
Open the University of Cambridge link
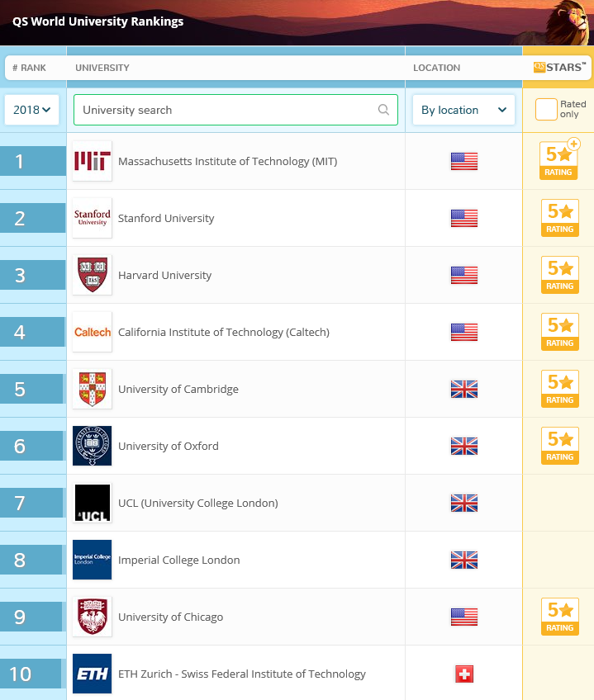(x=178, y=389)
